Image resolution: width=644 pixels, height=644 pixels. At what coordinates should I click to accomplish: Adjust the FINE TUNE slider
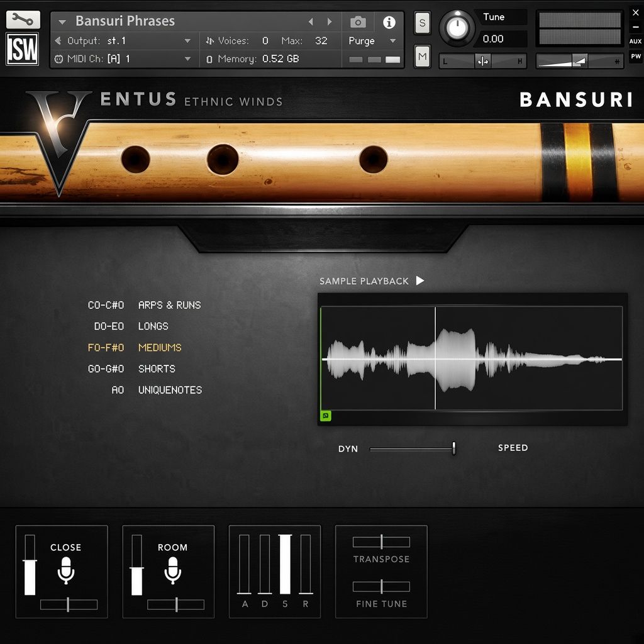tap(381, 587)
